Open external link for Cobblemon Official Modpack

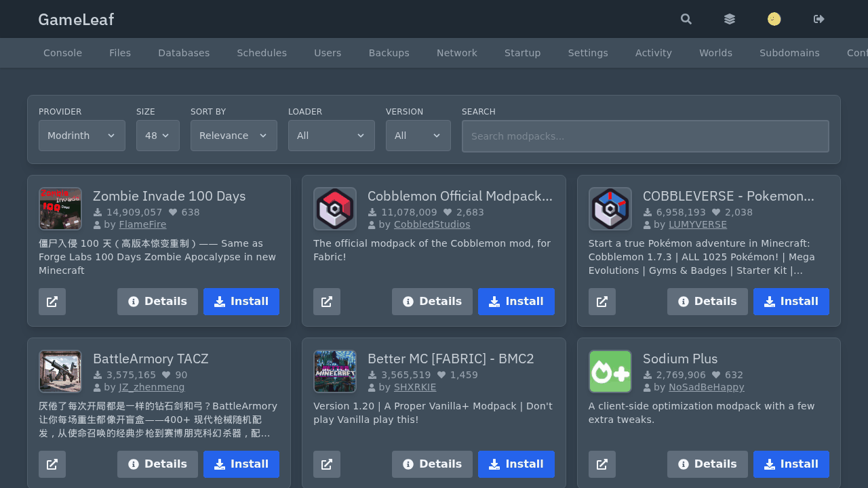point(327,302)
